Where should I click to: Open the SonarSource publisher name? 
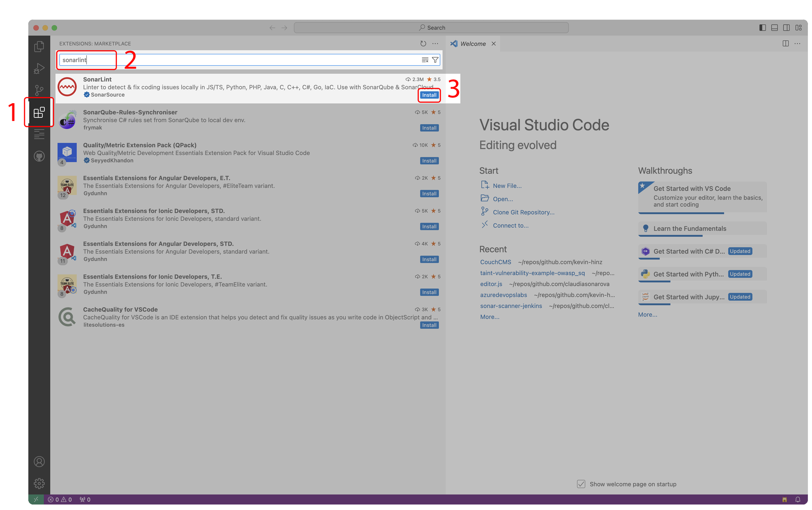(108, 95)
